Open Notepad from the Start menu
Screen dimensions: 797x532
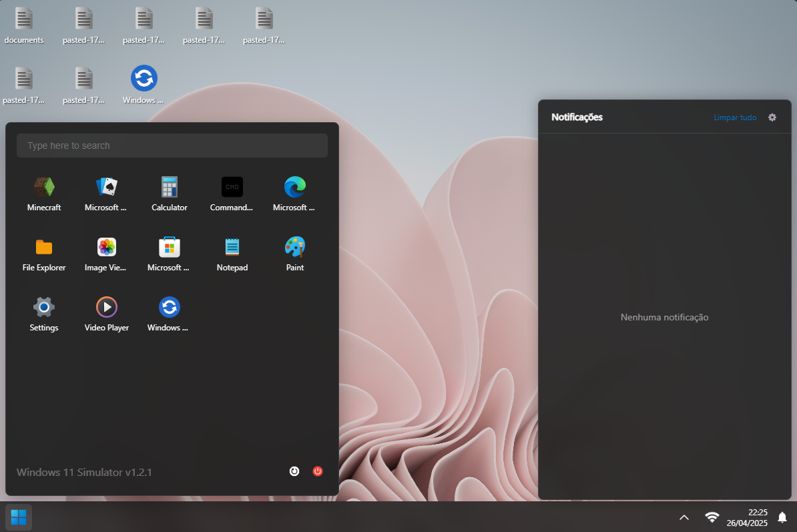(x=232, y=254)
